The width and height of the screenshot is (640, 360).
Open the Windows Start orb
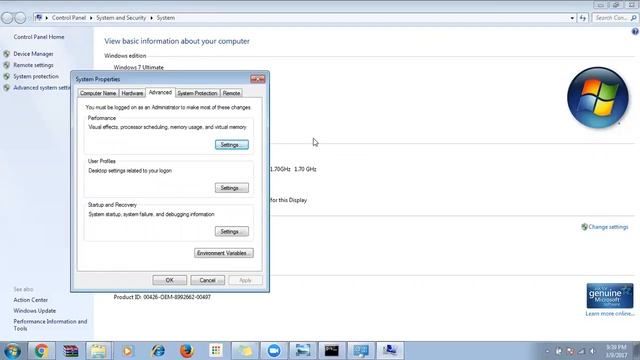tap(12, 351)
